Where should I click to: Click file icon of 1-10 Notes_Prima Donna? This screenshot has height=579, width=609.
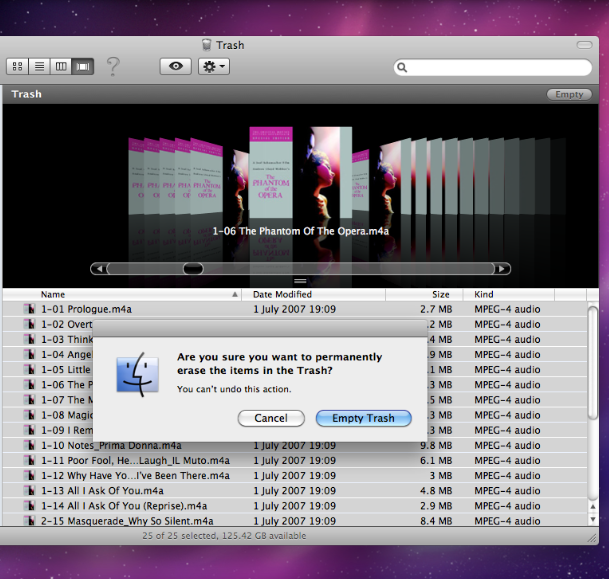coord(29,445)
